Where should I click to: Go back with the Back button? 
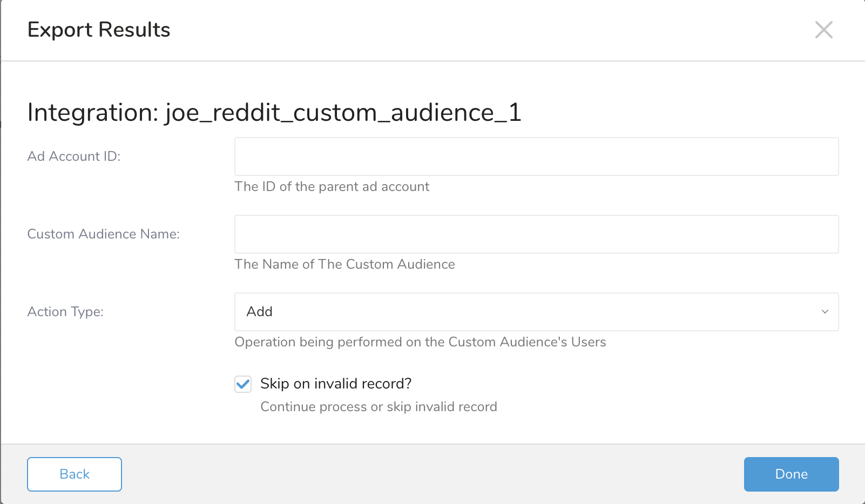pos(75,474)
